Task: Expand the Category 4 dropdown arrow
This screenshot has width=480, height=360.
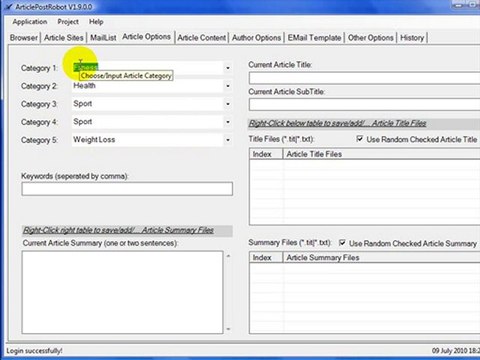Action: 228,122
